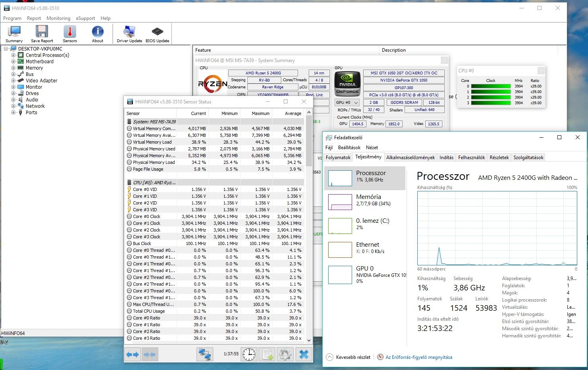Select the 0. lemez (C:) performance entry
Viewport: 588px width, 370px height.
pyautogui.click(x=365, y=226)
